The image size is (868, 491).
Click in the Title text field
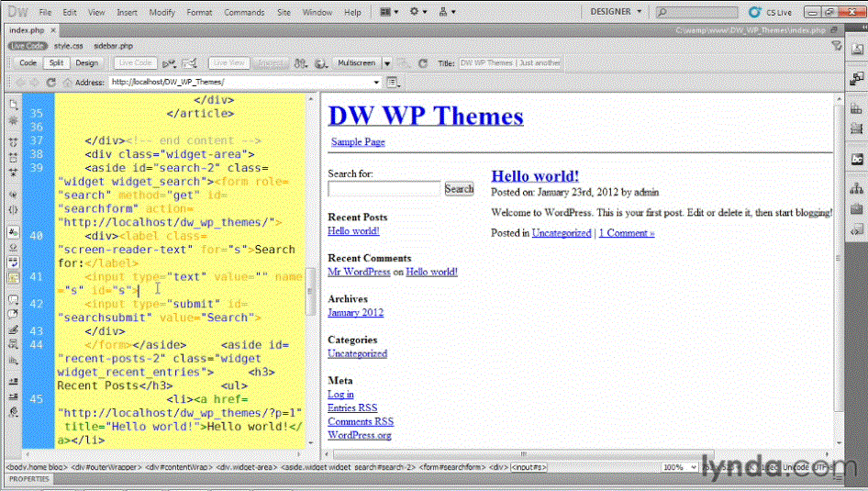[x=510, y=63]
